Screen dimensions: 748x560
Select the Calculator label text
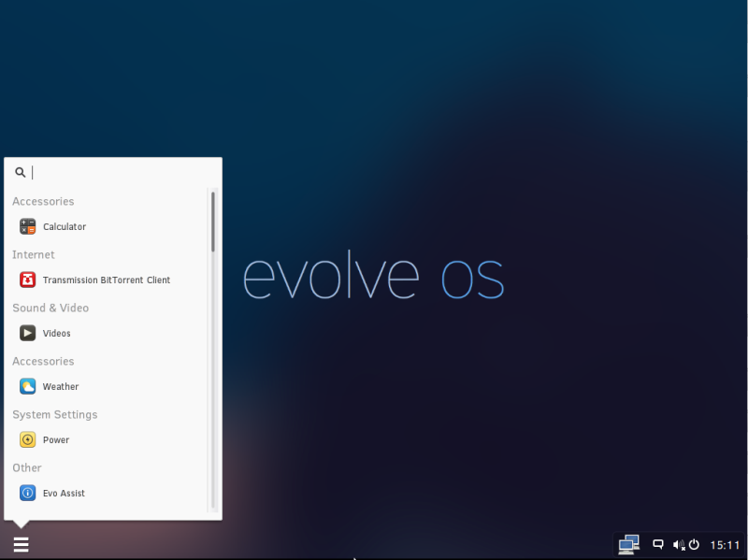click(x=65, y=226)
